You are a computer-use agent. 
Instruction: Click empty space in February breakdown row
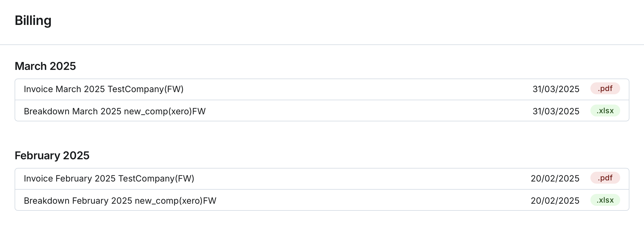352,200
